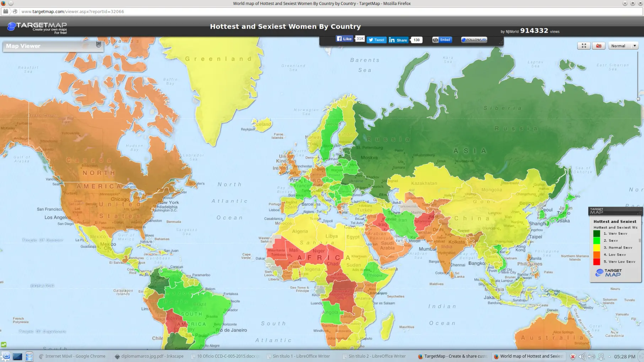Take a map snapshot with camera icon

pos(599,46)
